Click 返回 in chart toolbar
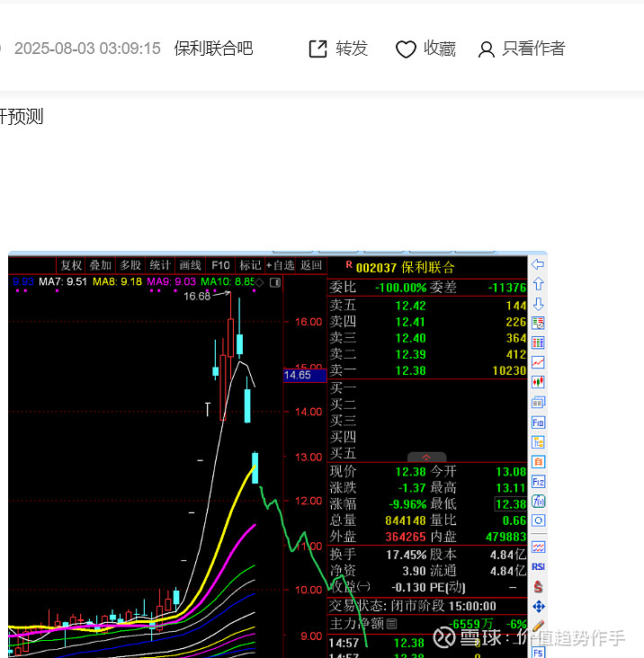The width and height of the screenshot is (644, 658). (x=311, y=265)
